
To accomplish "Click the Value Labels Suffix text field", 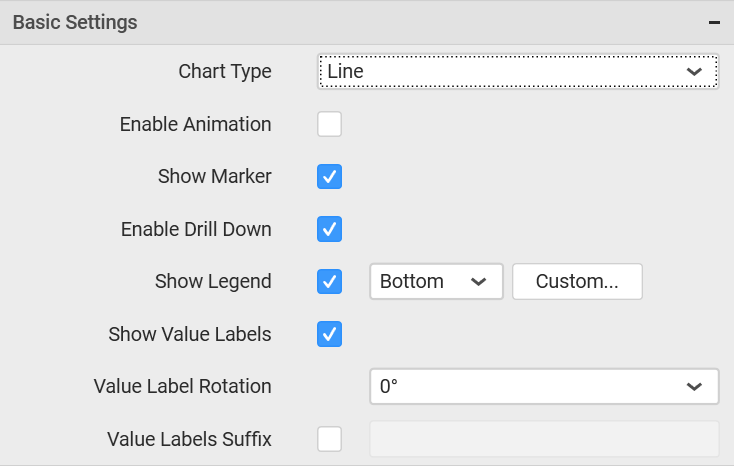I will click(x=544, y=439).
